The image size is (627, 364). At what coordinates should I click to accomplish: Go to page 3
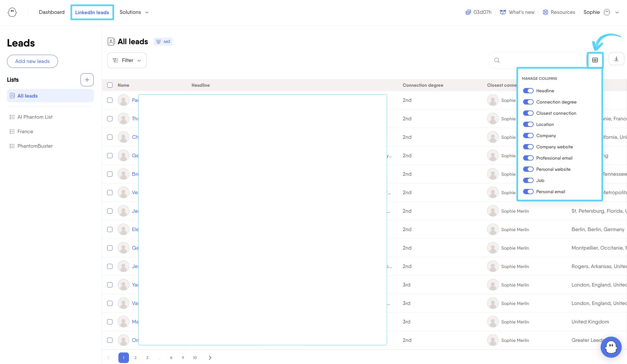147,358
